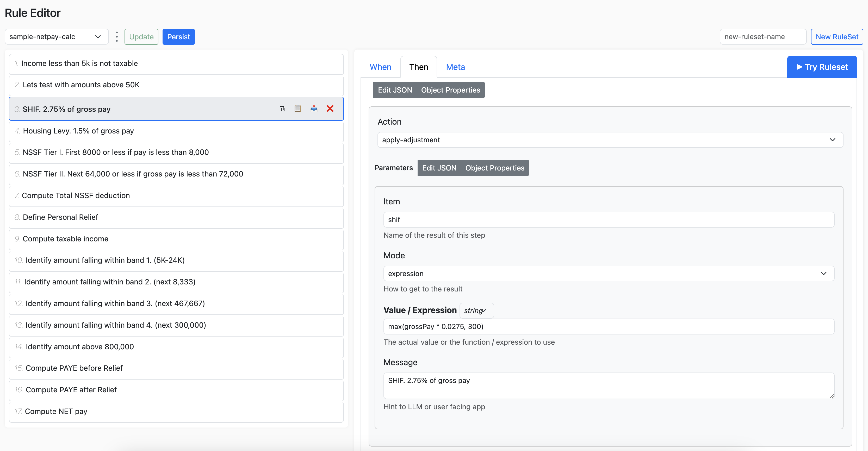
Task: Click the Item field containing shif
Action: (x=609, y=220)
